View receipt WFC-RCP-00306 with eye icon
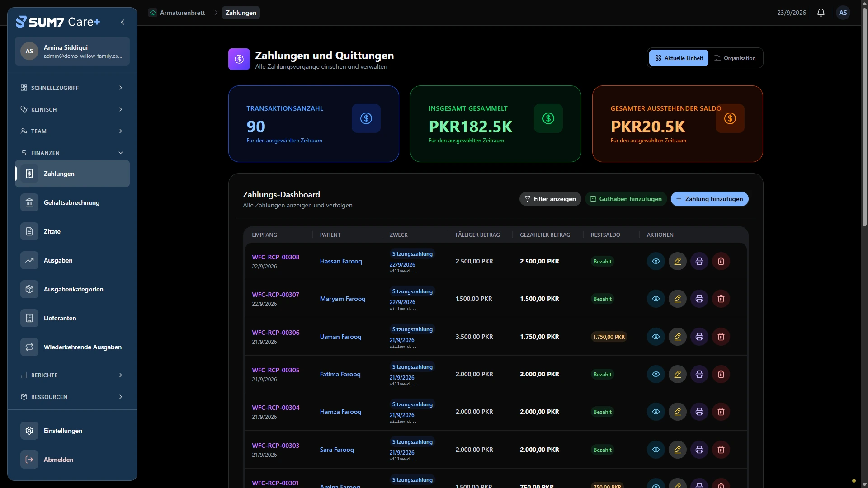The width and height of the screenshot is (868, 488). (x=656, y=337)
